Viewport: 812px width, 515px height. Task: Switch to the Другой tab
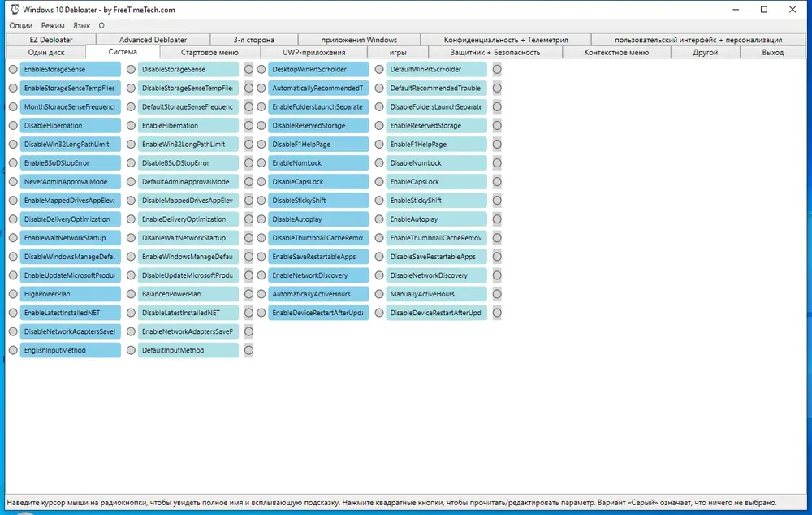coord(706,52)
